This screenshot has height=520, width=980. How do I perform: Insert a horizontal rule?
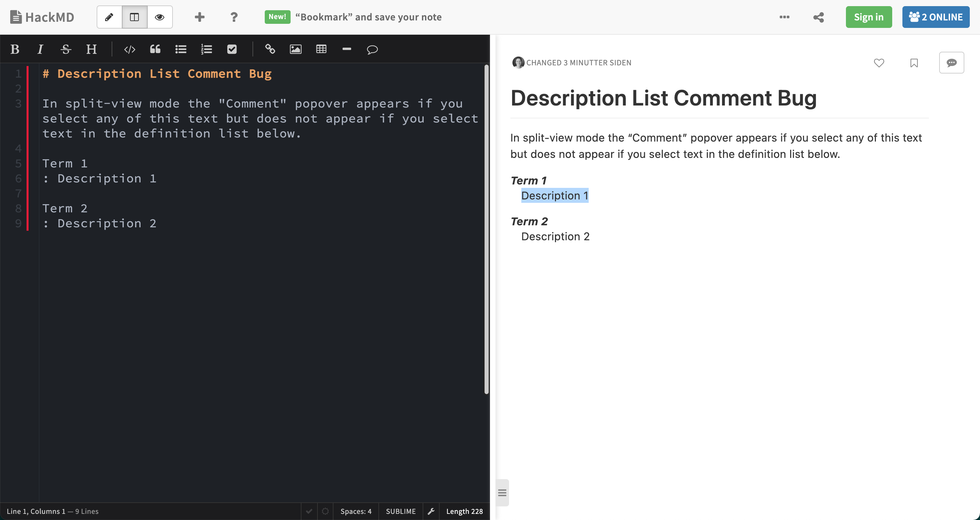tap(347, 49)
